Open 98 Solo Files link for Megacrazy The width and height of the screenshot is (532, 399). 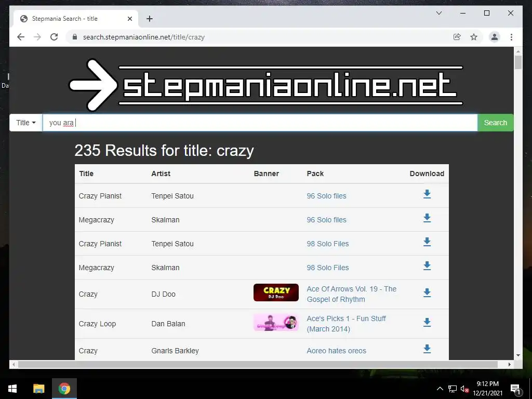[x=328, y=268]
